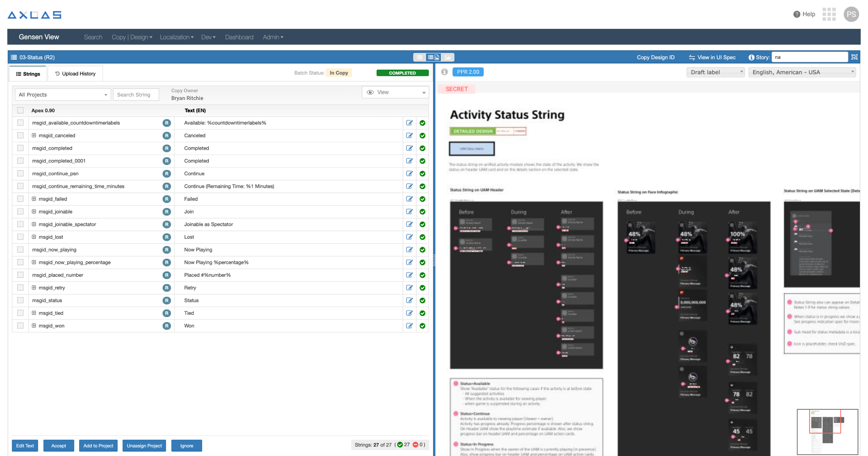
Task: Expand the msgid_now_playing_percentage row
Action: [34, 262]
